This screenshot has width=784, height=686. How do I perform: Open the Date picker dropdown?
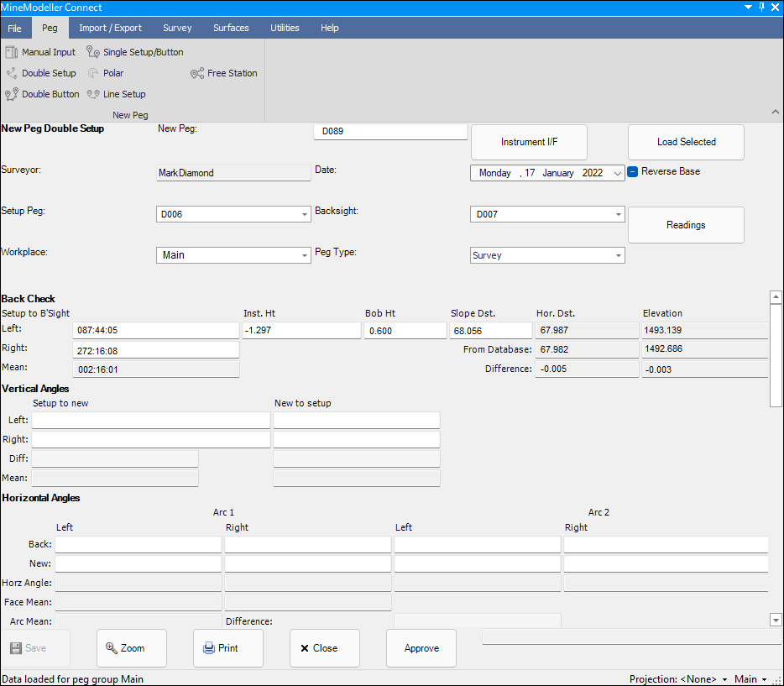point(618,173)
